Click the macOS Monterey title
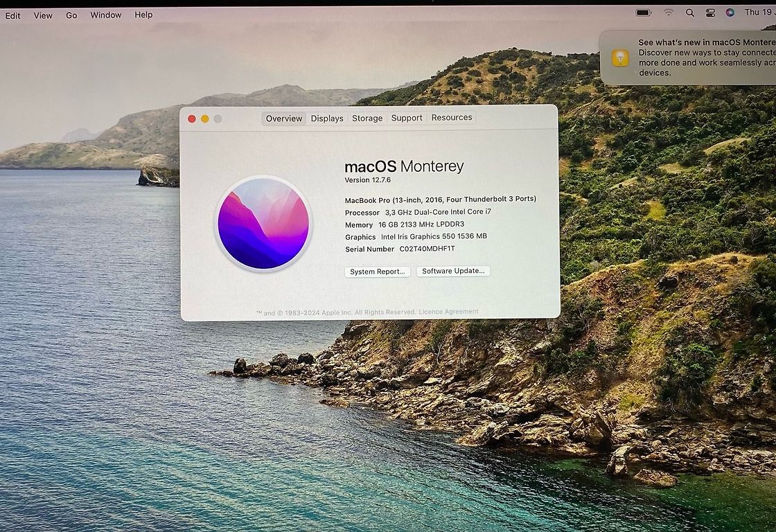Image resolution: width=776 pixels, height=532 pixels. click(x=404, y=166)
